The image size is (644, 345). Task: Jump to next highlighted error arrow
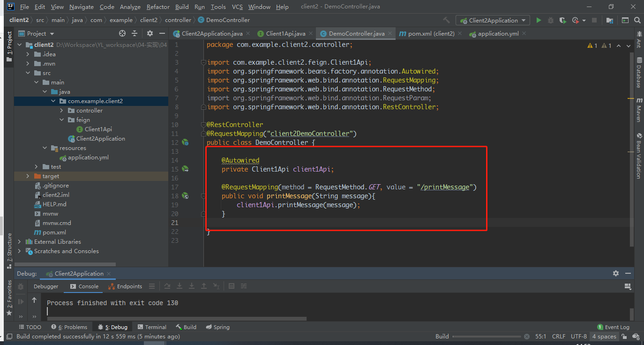[x=628, y=45]
